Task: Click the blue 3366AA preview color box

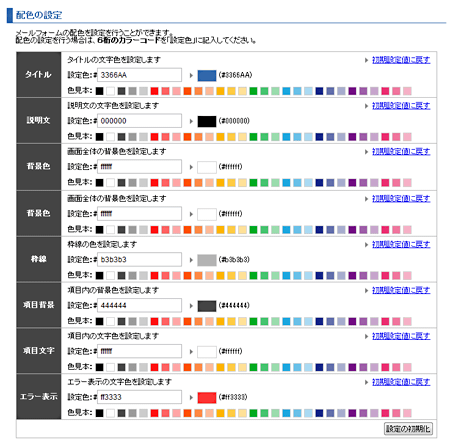Action: pyautogui.click(x=207, y=75)
